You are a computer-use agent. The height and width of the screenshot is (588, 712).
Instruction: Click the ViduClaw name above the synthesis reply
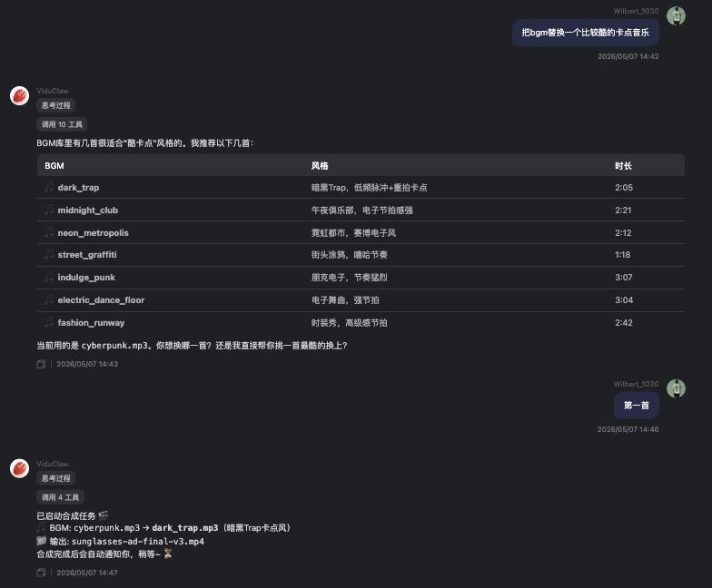point(53,464)
